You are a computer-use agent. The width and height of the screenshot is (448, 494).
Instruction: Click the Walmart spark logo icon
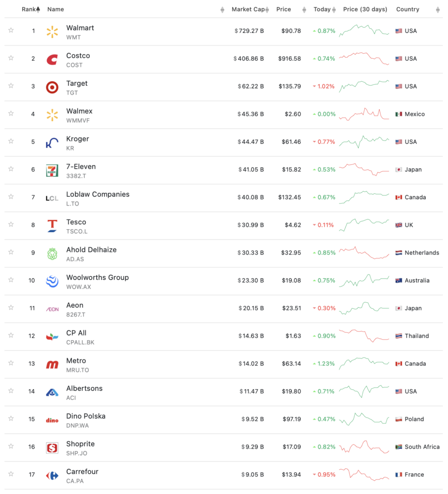pyautogui.click(x=52, y=32)
